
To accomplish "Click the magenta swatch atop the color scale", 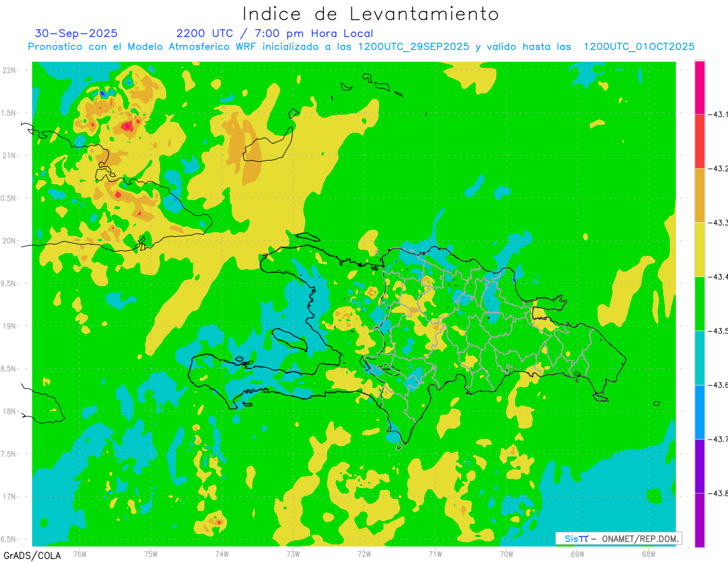I will (x=699, y=87).
